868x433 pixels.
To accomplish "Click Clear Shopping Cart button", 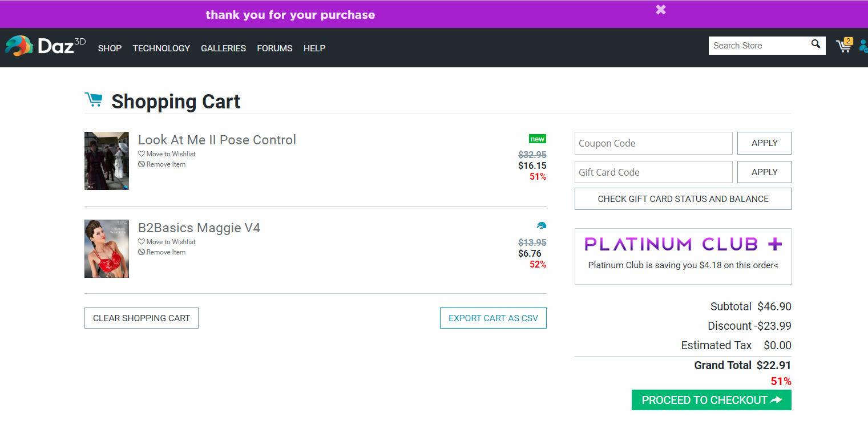I will point(142,318).
